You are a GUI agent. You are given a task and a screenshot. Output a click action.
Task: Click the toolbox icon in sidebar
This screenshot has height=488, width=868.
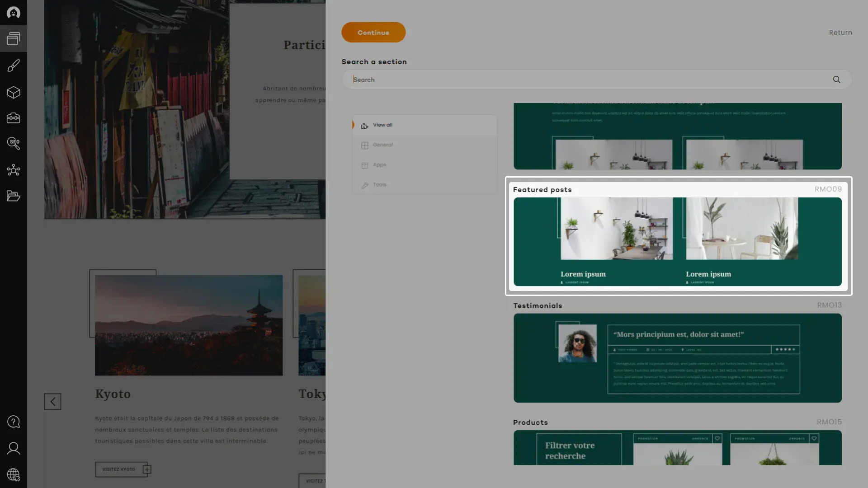click(x=14, y=118)
